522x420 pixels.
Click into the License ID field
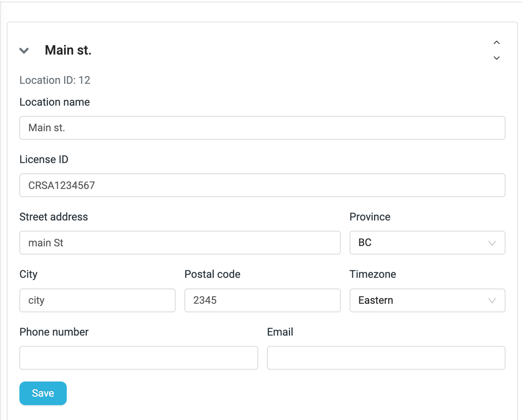point(262,185)
